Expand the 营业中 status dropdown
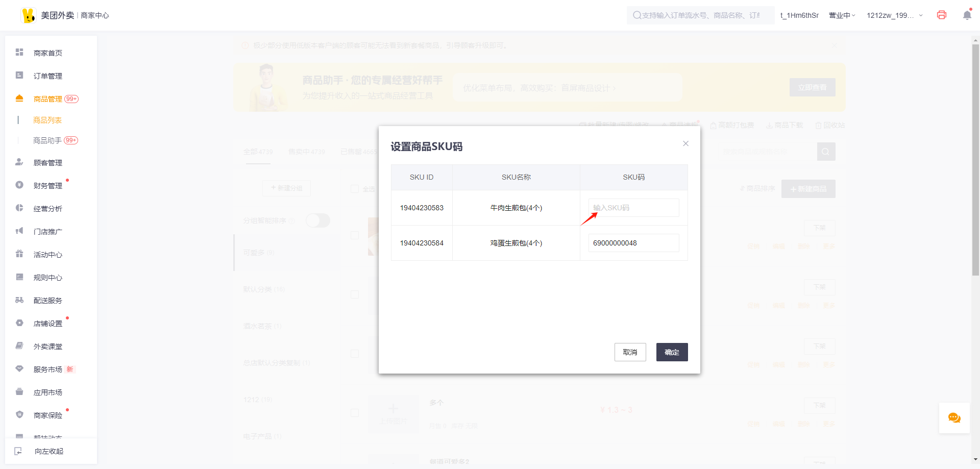 click(x=842, y=15)
